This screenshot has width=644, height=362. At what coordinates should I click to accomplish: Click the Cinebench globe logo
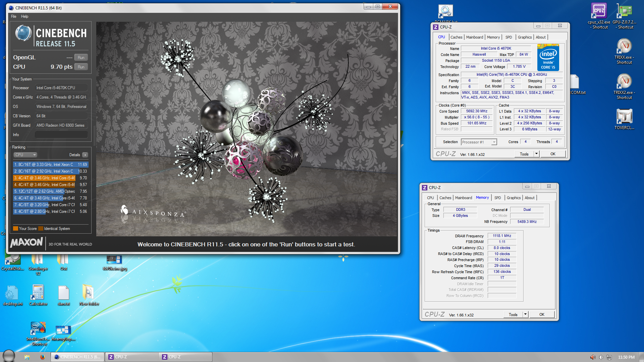(x=23, y=34)
